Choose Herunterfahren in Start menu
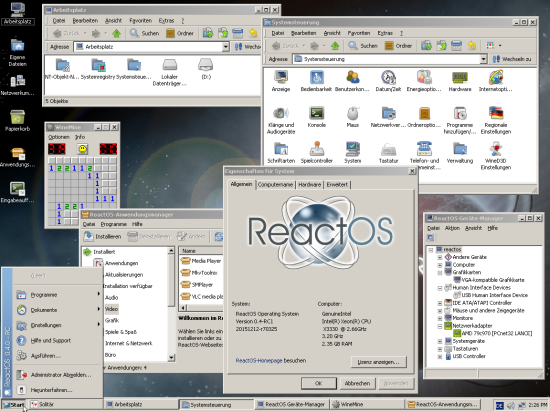The height and width of the screenshot is (412, 550). pos(58,390)
